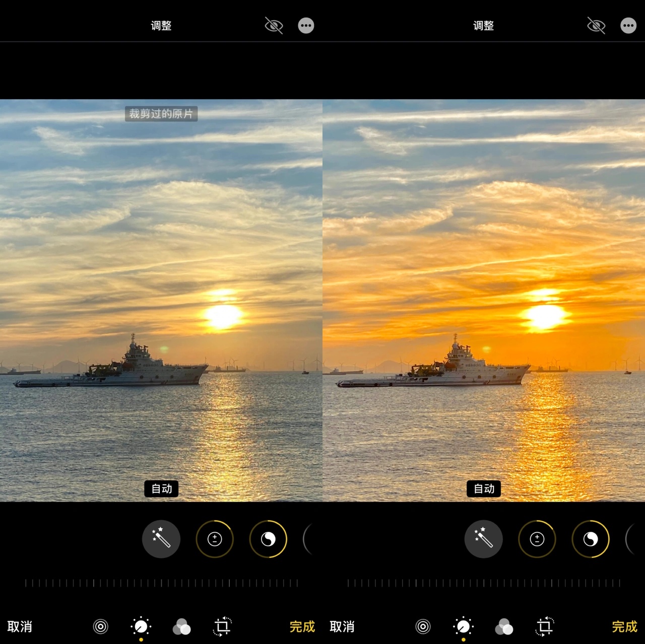Switch to the filters tab in left panel

[x=181, y=627]
